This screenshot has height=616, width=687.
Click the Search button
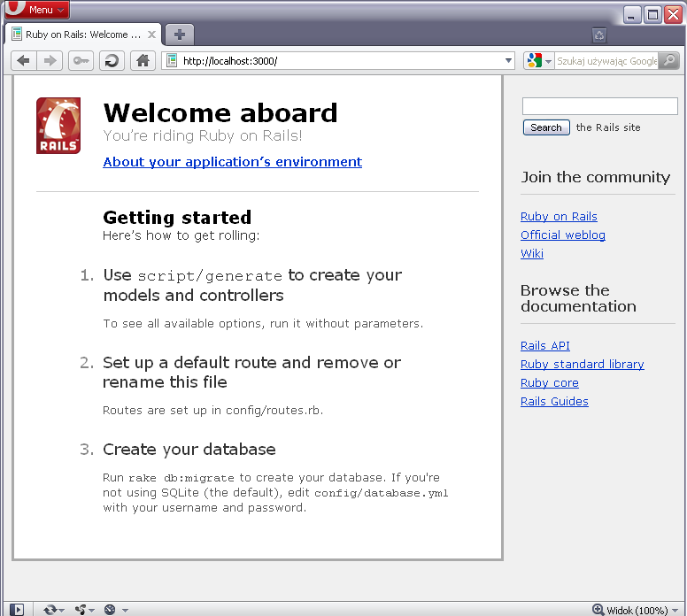coord(546,127)
